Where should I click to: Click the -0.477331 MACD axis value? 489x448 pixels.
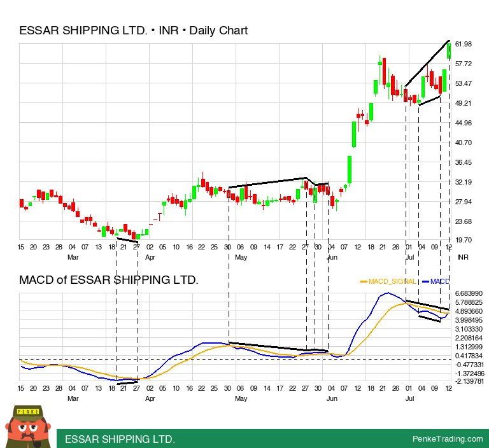pyautogui.click(x=469, y=365)
